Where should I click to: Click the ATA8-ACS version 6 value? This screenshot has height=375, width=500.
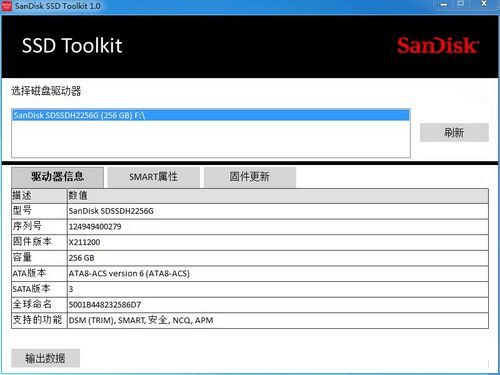tap(129, 274)
